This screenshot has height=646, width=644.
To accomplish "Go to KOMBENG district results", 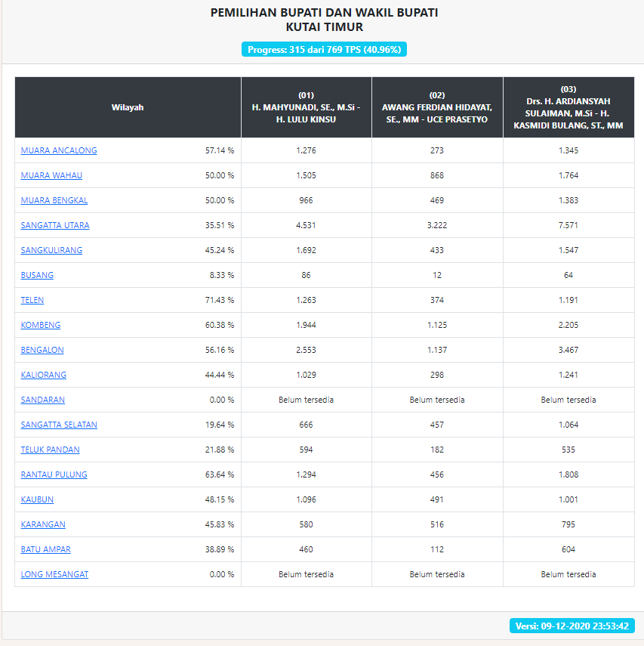I will [41, 325].
